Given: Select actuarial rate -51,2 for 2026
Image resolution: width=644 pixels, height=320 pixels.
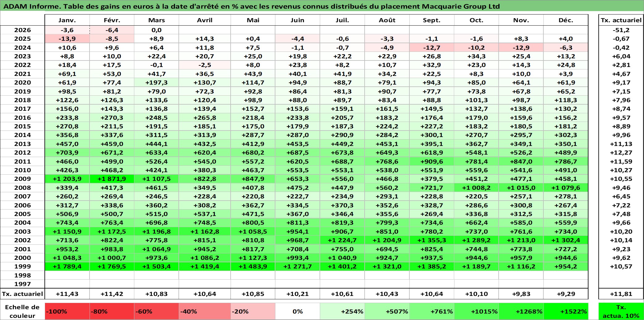Looking at the screenshot, I should click(x=621, y=30).
